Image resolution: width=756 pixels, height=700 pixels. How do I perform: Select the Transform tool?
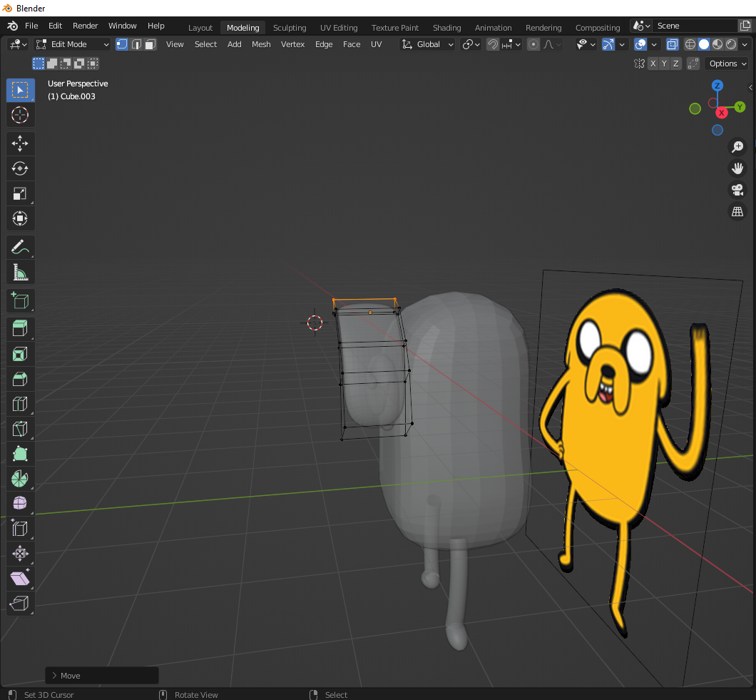(20, 218)
